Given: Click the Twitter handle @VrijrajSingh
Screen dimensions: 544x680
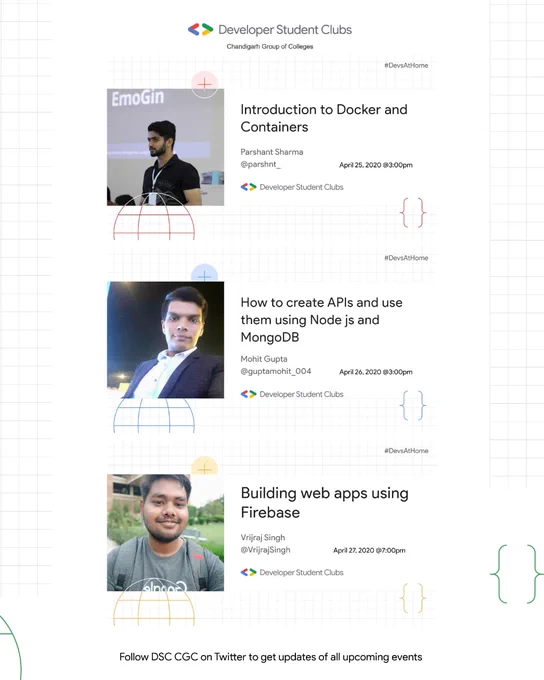Looking at the screenshot, I should pos(265,549).
